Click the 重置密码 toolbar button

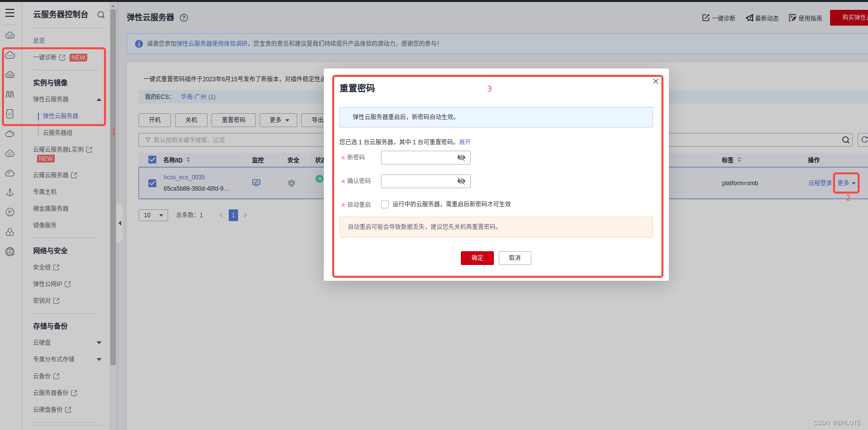click(234, 120)
